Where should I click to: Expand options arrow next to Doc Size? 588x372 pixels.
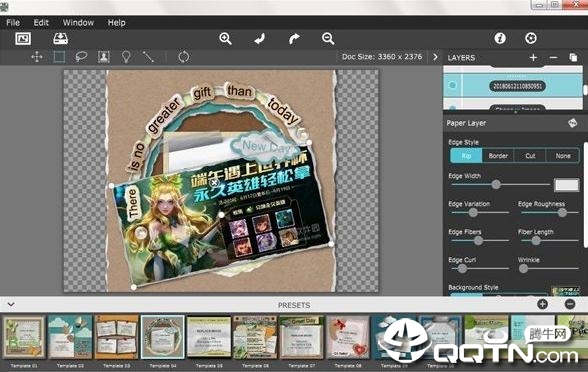coord(435,57)
